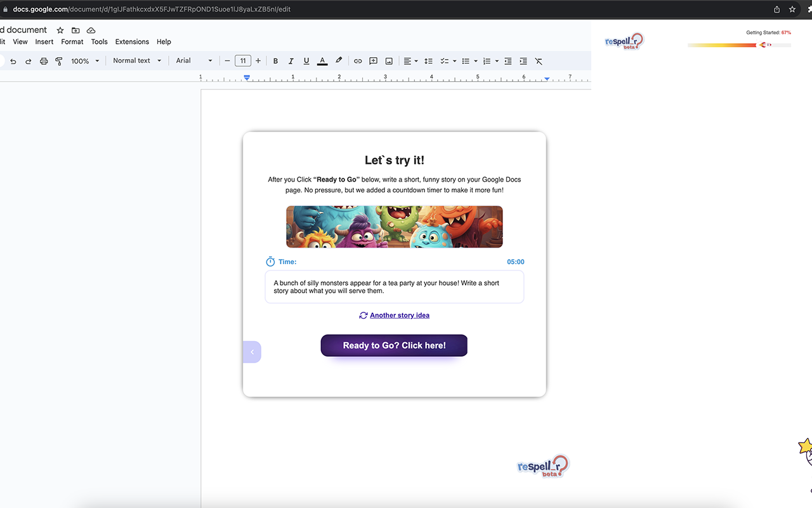
Task: Toggle bold formatting
Action: tap(275, 60)
